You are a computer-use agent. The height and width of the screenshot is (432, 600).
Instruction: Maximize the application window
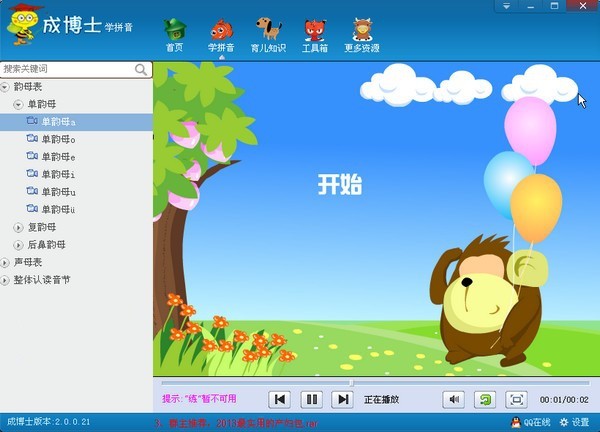tap(554, 6)
